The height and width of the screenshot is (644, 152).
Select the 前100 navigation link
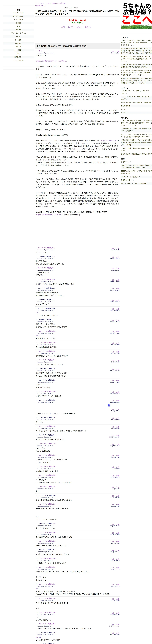click(x=71, y=27)
